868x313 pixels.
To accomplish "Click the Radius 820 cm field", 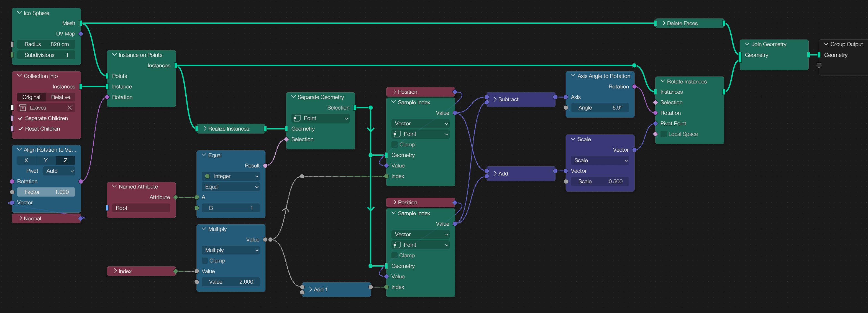I will 46,44.
